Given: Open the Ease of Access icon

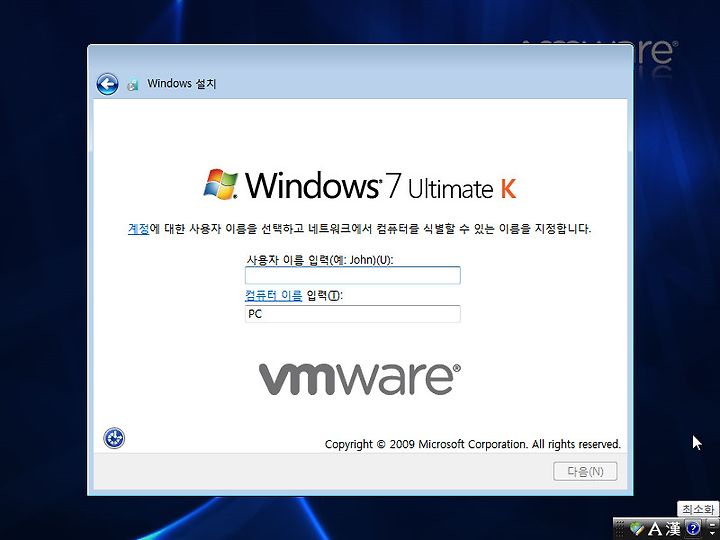Looking at the screenshot, I should (x=114, y=438).
